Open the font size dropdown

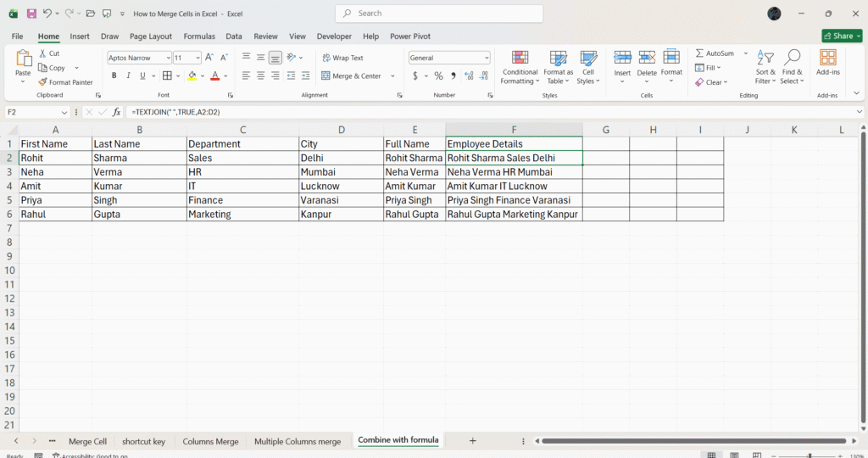[198, 58]
